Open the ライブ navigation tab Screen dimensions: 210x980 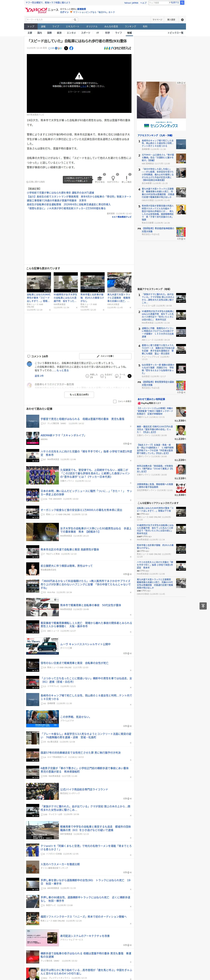tap(56, 27)
